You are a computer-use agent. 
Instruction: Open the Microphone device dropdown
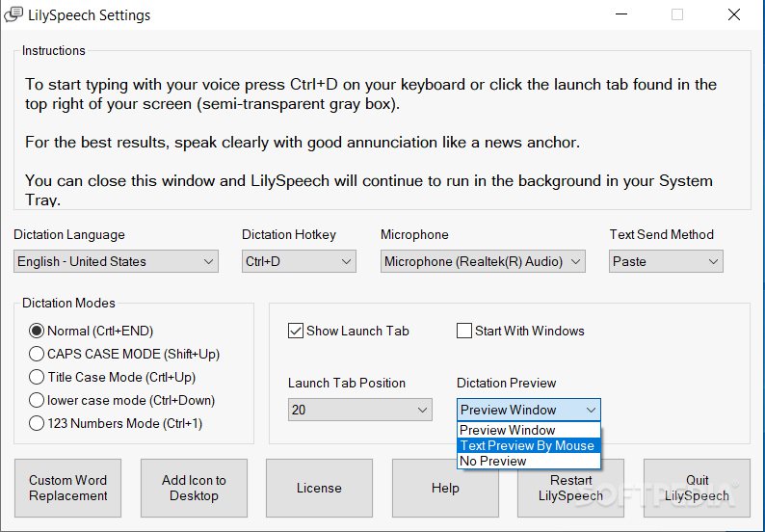tap(483, 261)
